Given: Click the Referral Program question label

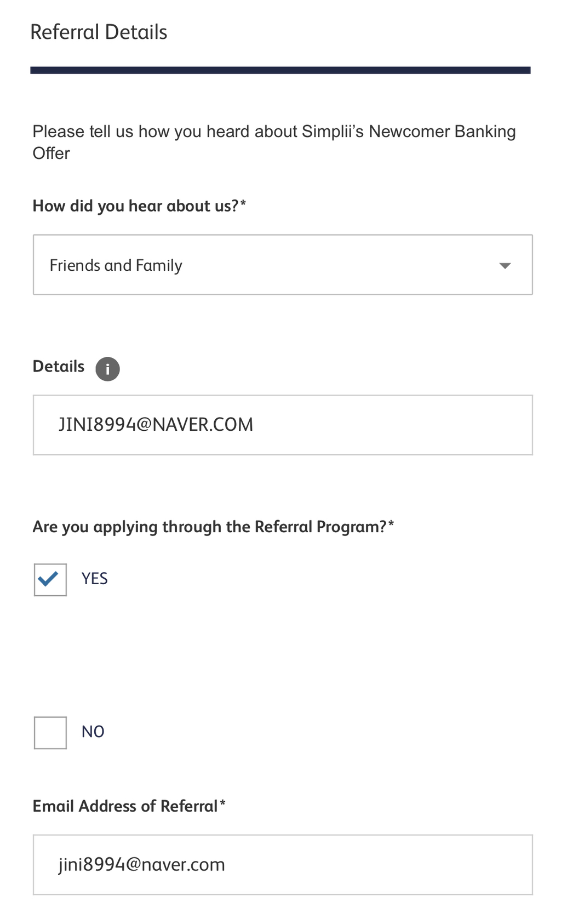Looking at the screenshot, I should (x=209, y=527).
